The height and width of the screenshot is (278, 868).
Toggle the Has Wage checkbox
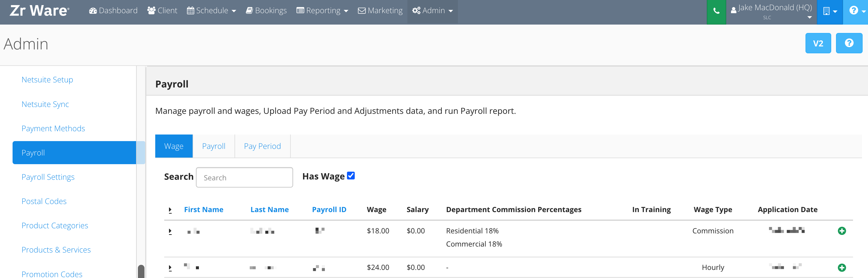(x=351, y=176)
